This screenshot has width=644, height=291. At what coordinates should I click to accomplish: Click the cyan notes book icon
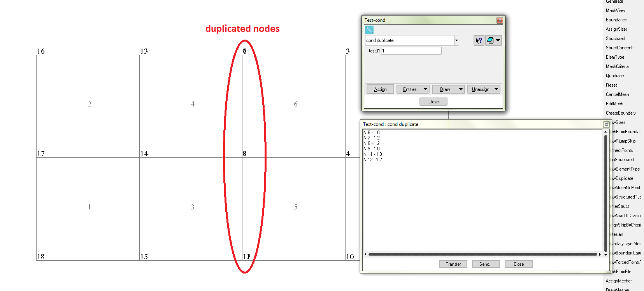(491, 40)
